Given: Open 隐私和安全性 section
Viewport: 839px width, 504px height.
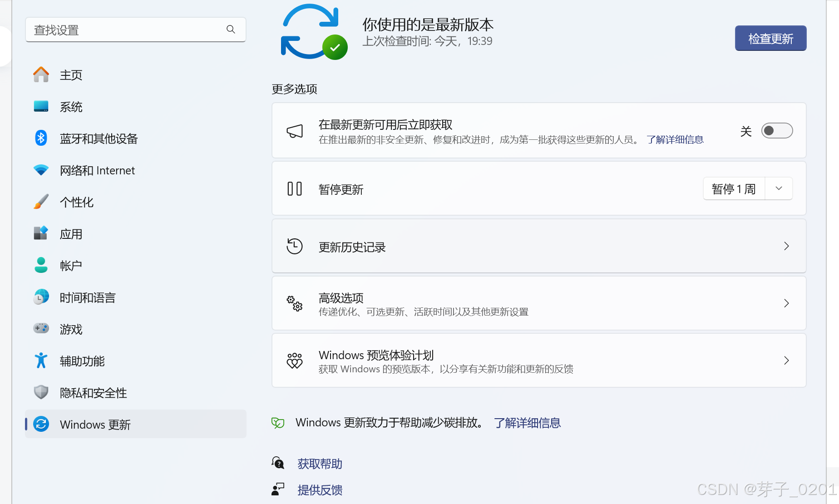Looking at the screenshot, I should 136,392.
